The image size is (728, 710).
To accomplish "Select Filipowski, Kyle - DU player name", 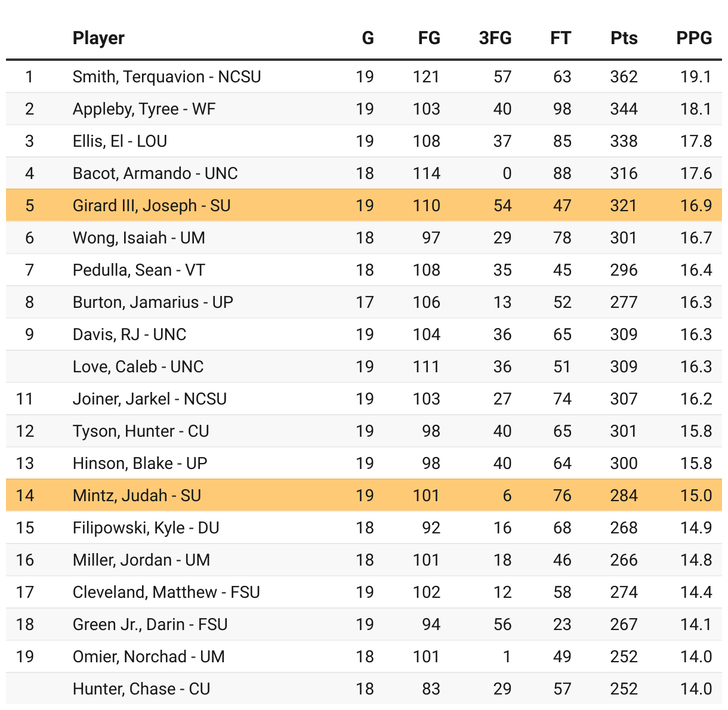I will tap(146, 528).
